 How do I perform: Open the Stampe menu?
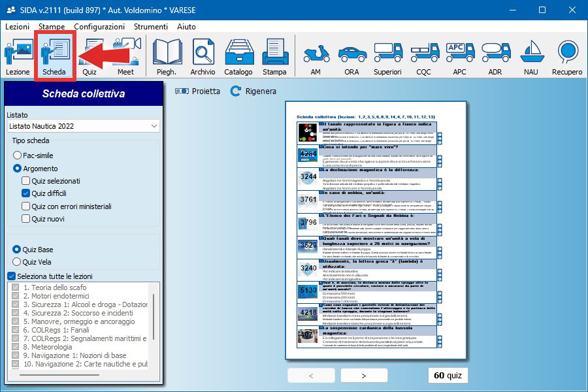[x=52, y=27]
